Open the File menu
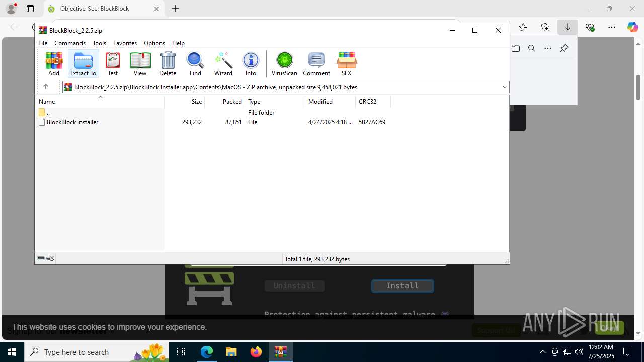This screenshot has width=644, height=362. point(43,43)
